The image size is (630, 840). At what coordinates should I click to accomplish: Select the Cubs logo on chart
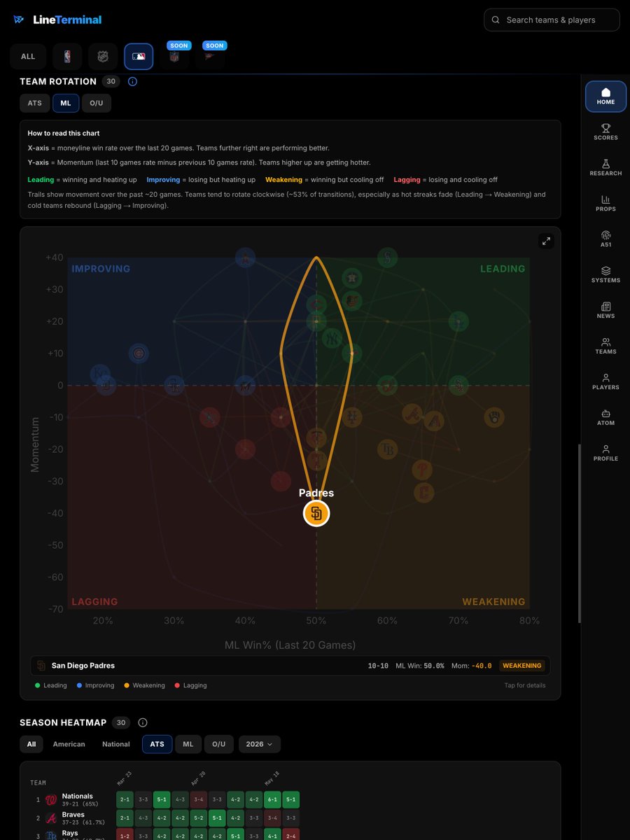(139, 353)
